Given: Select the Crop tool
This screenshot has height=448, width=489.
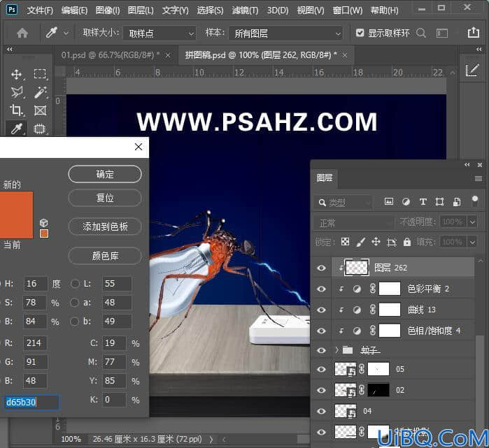Looking at the screenshot, I should point(17,110).
